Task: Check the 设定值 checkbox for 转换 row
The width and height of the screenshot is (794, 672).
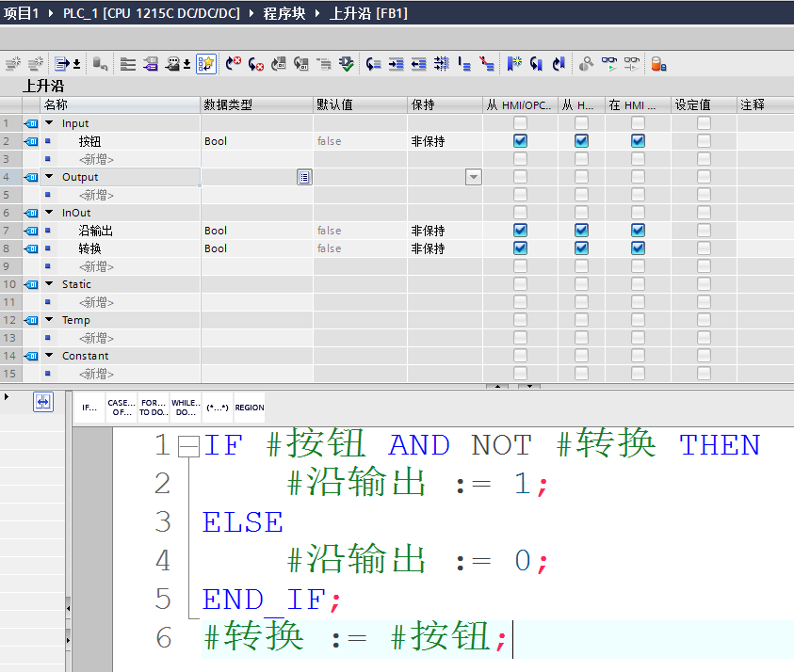Action: pyautogui.click(x=704, y=248)
